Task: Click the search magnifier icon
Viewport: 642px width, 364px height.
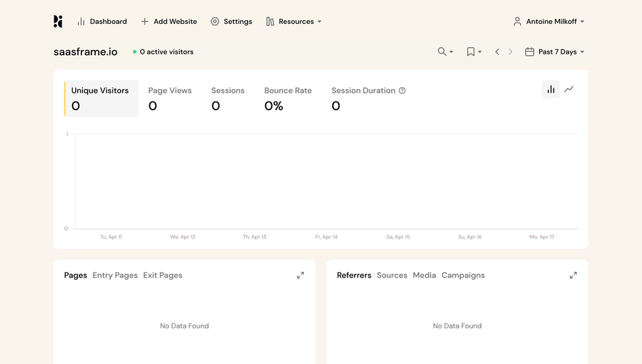Action: coord(442,51)
